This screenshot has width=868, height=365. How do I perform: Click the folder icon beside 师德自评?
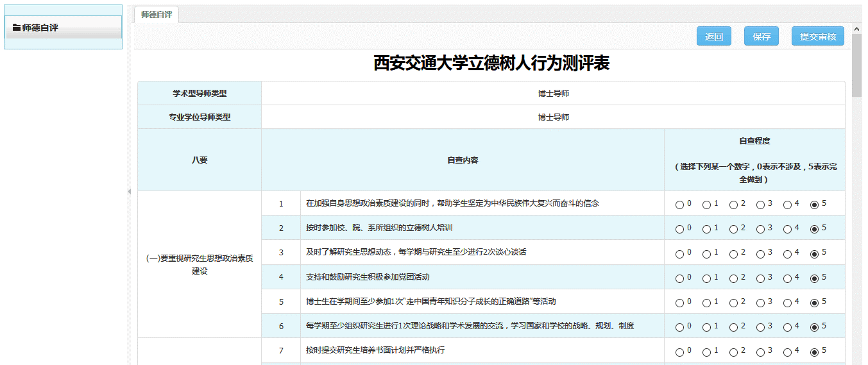(17, 28)
